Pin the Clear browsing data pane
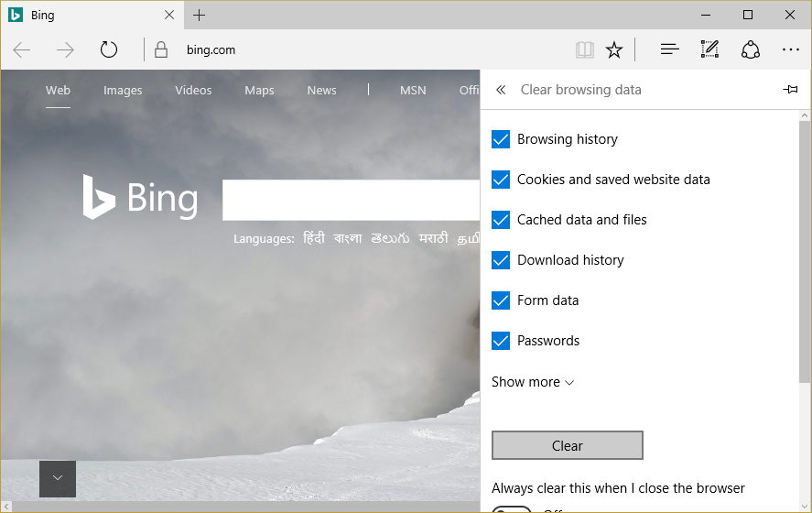 [x=790, y=90]
